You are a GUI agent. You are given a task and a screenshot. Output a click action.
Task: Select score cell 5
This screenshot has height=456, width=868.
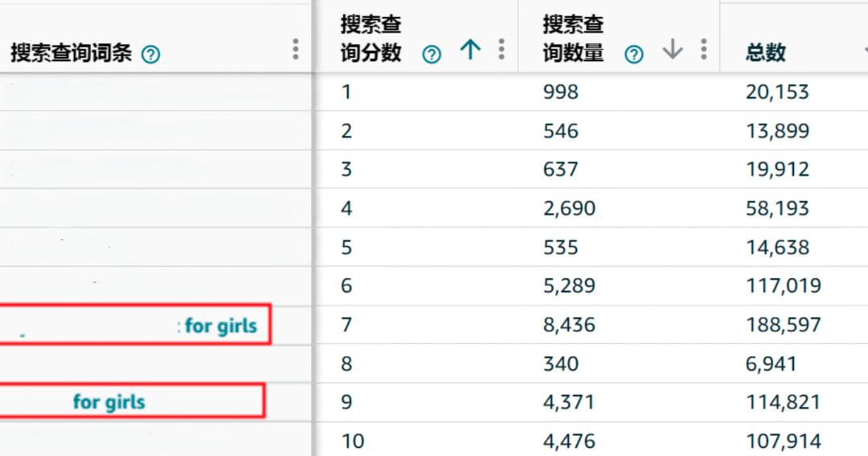(346, 247)
